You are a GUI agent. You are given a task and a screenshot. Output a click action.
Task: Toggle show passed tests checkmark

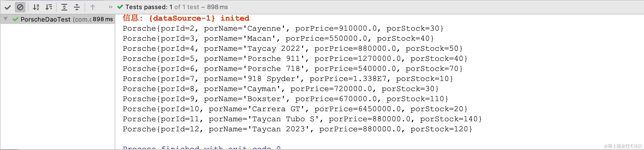(x=8, y=7)
